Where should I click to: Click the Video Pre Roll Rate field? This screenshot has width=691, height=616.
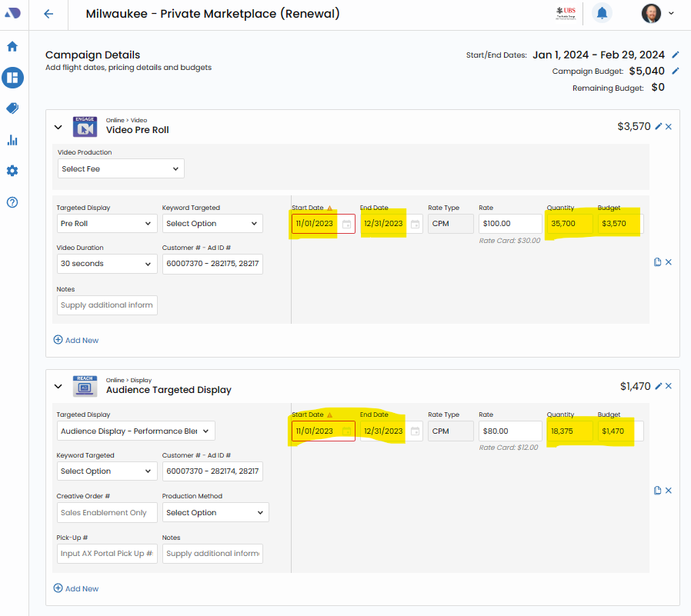coord(509,224)
